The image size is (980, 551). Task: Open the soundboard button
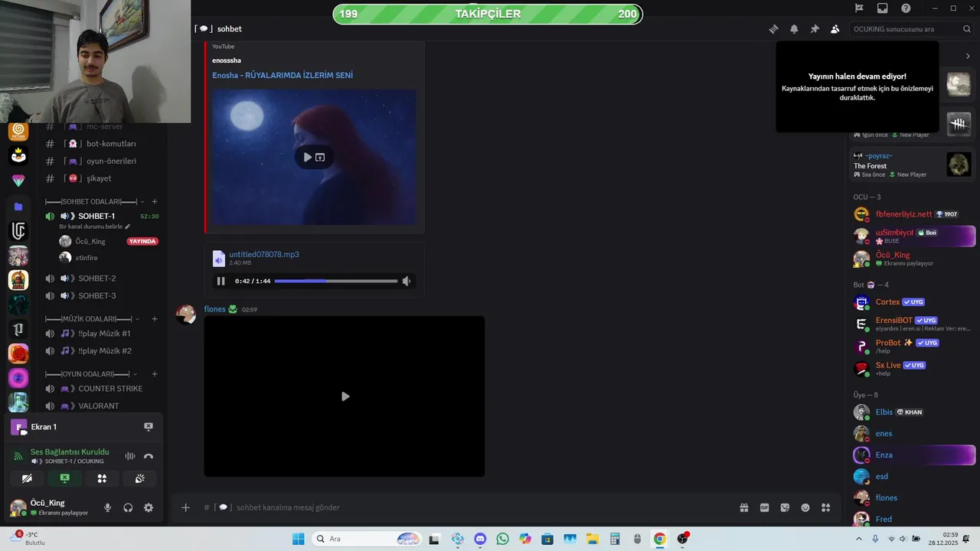(140, 478)
